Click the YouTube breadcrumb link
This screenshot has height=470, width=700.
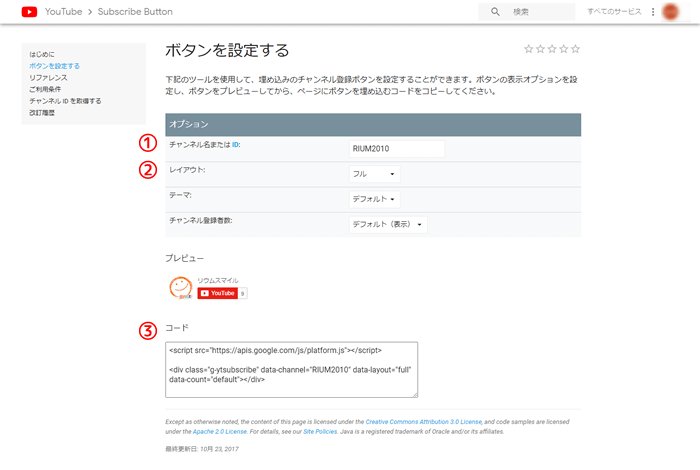[63, 12]
